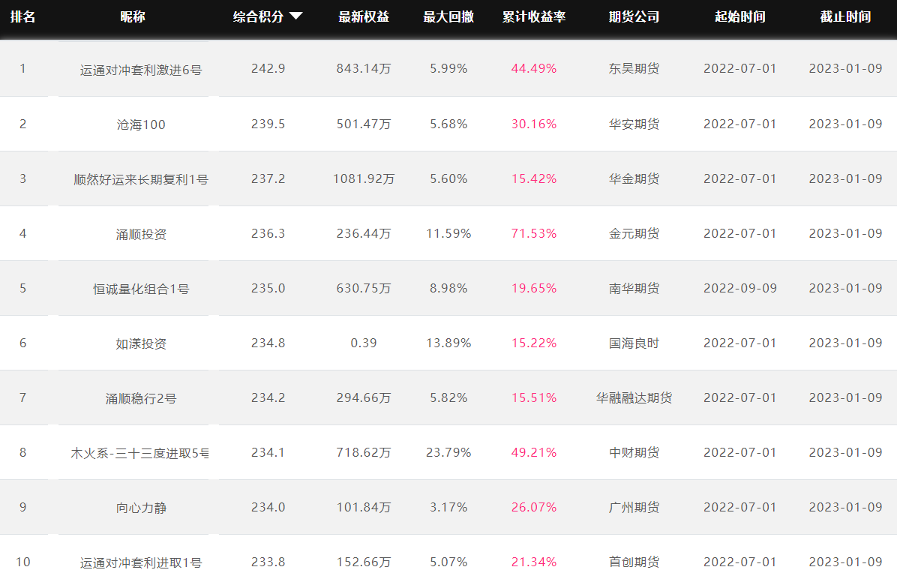Open nickname 恒诚量化组合1号

141,289
